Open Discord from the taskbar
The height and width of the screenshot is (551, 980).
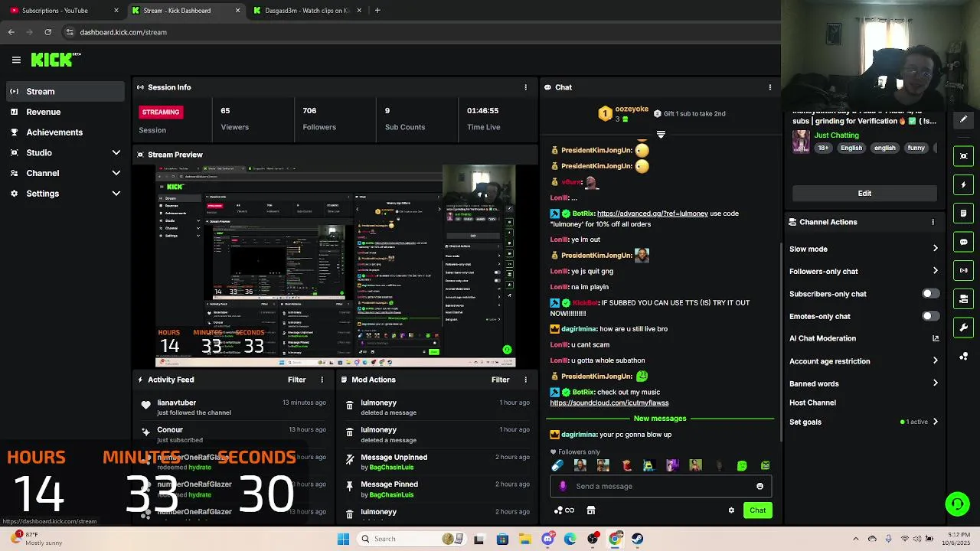click(547, 539)
